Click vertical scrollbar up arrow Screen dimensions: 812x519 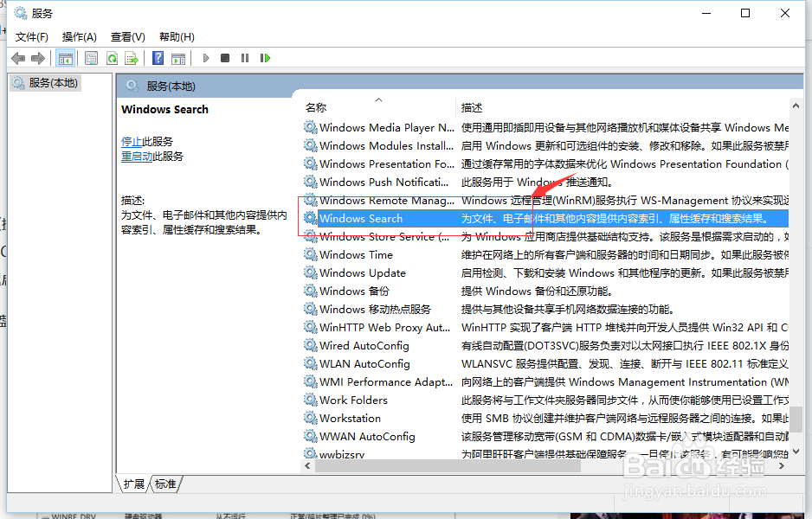[796, 106]
